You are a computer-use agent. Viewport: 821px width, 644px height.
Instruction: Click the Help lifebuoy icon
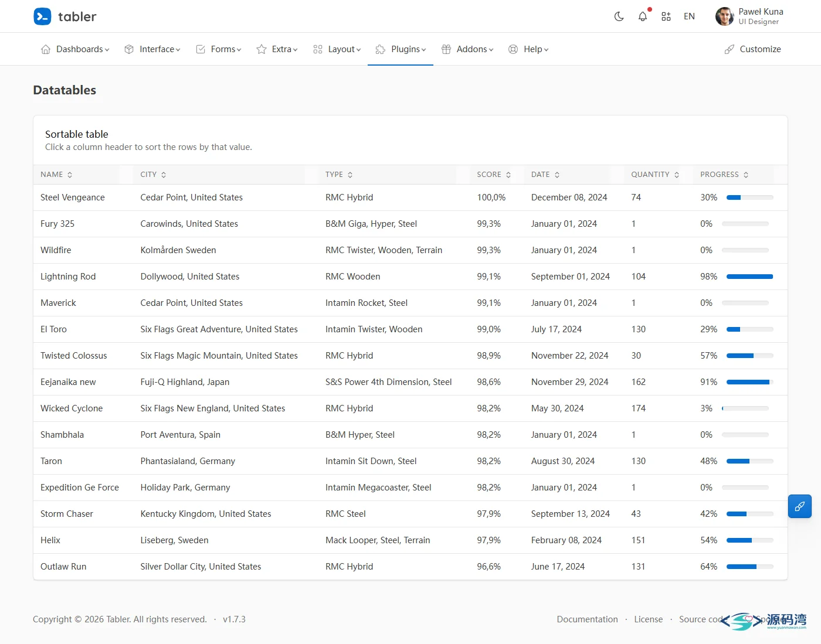[513, 49]
